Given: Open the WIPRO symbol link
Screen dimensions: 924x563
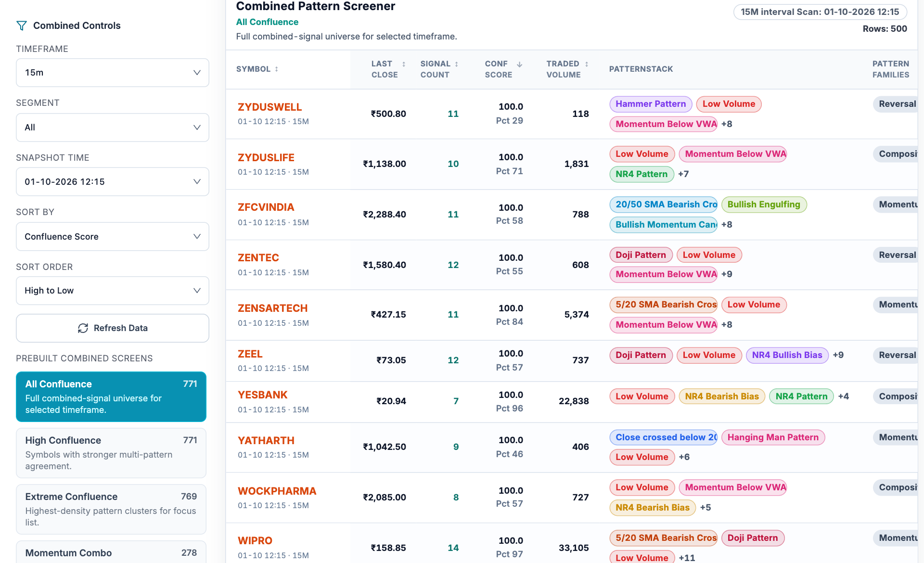Looking at the screenshot, I should [x=255, y=541].
